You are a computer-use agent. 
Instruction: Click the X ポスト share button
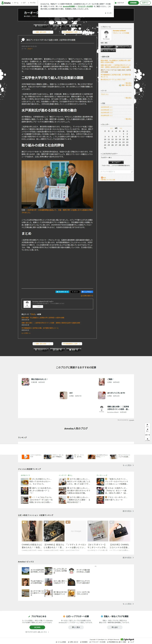pos(75,292)
